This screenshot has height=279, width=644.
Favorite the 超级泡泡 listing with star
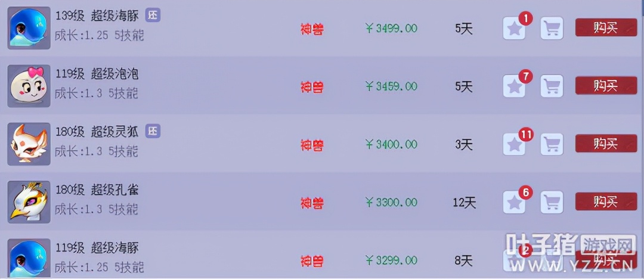514,86
